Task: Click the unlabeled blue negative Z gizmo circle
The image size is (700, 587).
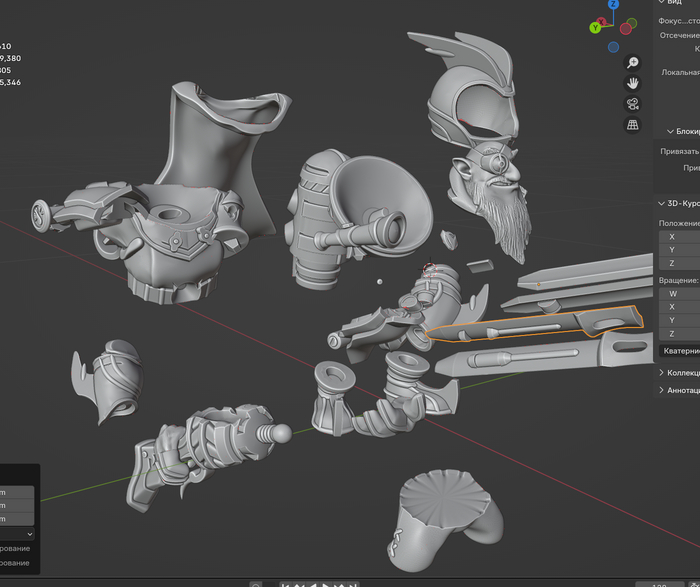Action: pos(613,46)
